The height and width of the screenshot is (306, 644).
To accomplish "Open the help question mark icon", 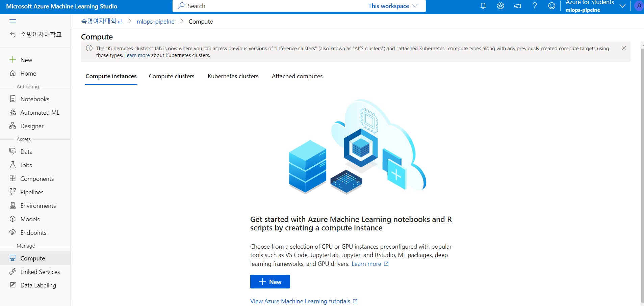I will tap(534, 6).
